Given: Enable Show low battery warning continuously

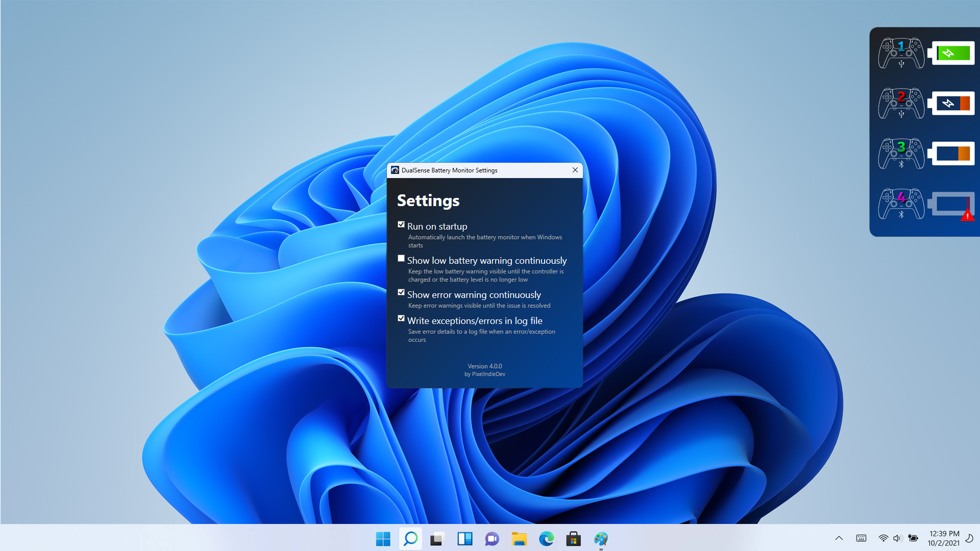Looking at the screenshot, I should 401,259.
